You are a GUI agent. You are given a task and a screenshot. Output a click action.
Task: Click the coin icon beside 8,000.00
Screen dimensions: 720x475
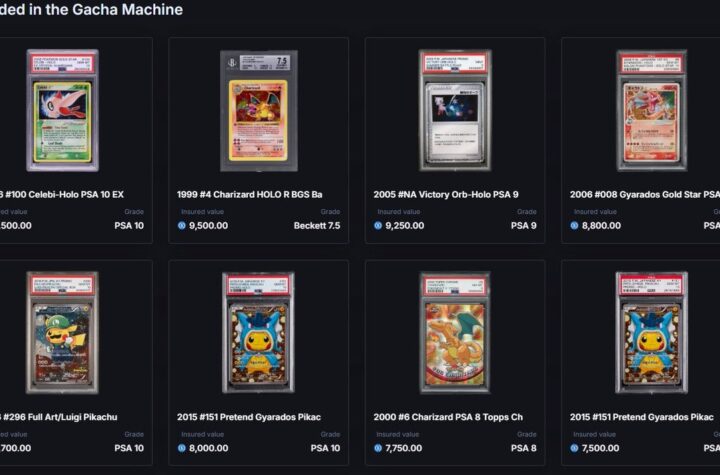(181, 448)
